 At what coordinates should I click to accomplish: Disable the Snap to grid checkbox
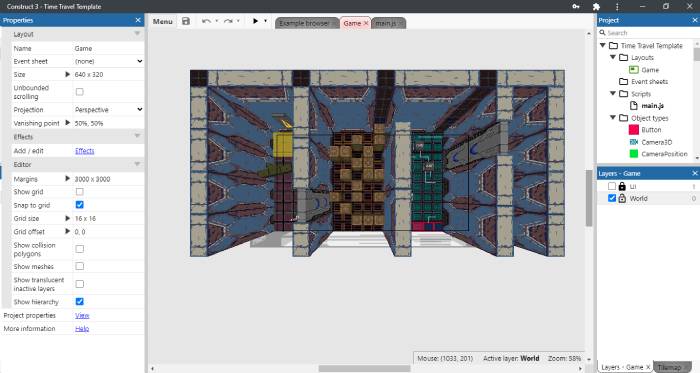click(79, 205)
